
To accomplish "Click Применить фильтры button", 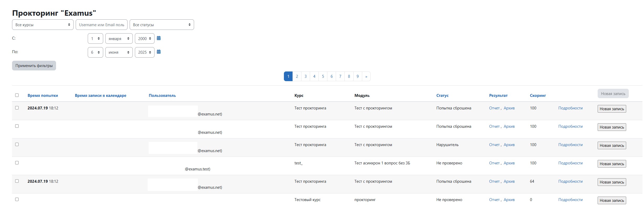I will (x=34, y=65).
